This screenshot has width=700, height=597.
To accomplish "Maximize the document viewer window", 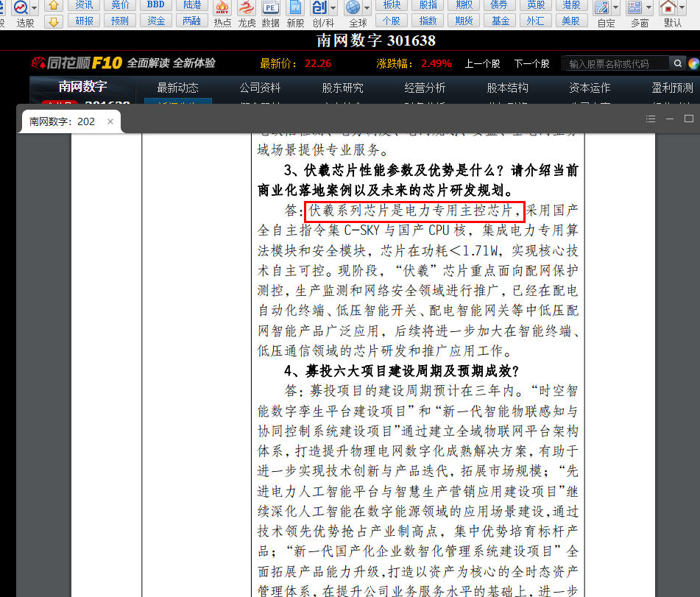I will pyautogui.click(x=689, y=119).
